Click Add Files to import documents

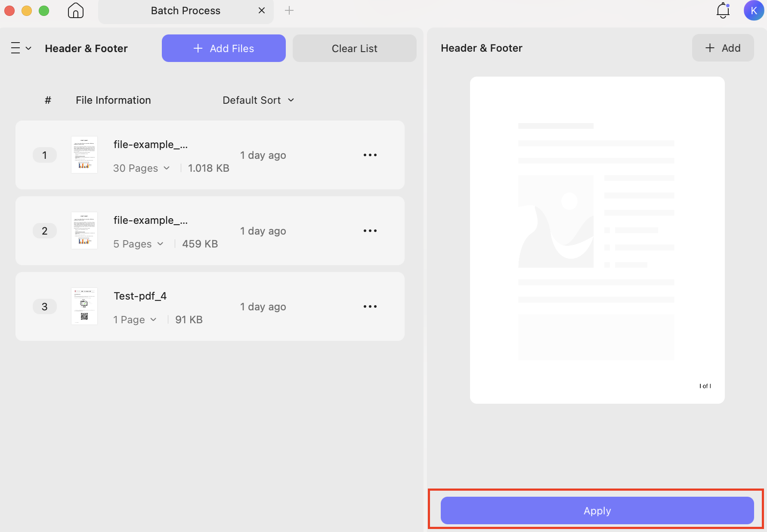[x=223, y=48]
